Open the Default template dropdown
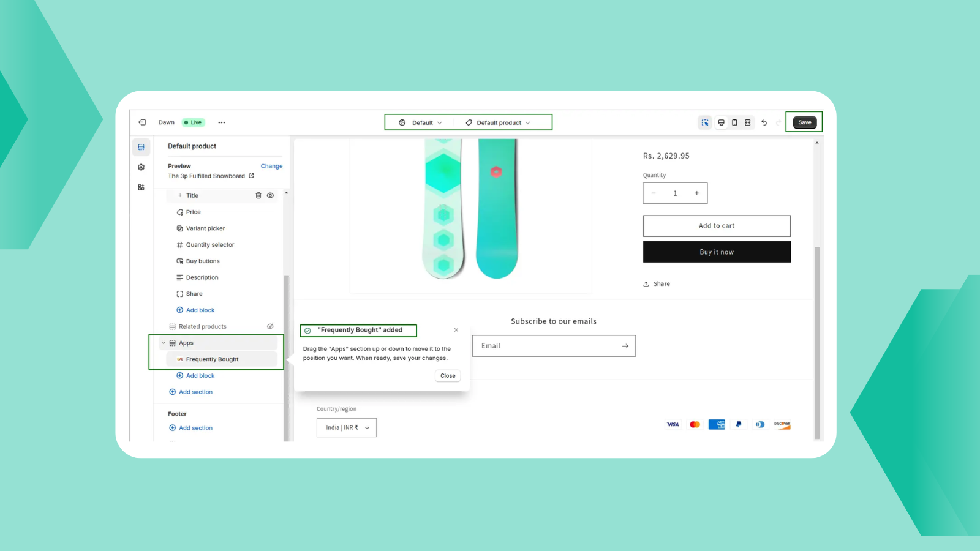Image resolution: width=980 pixels, height=551 pixels. [421, 122]
